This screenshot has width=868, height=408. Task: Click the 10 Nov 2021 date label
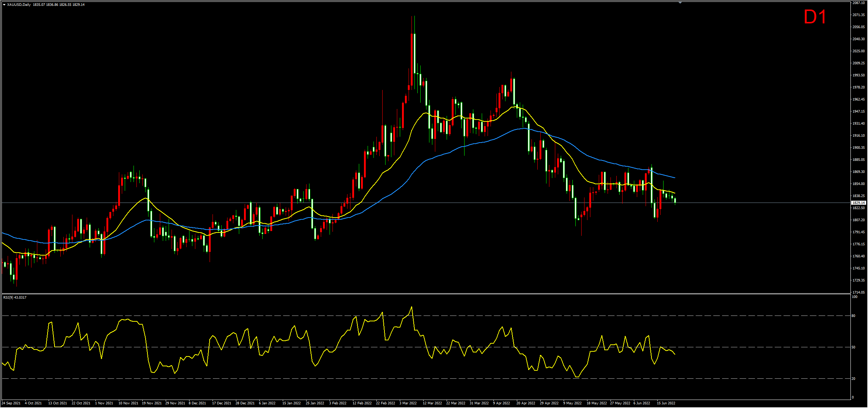click(128, 403)
